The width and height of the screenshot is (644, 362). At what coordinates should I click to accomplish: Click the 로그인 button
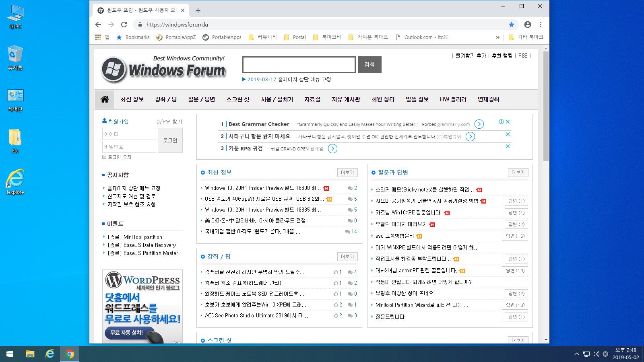170,140
